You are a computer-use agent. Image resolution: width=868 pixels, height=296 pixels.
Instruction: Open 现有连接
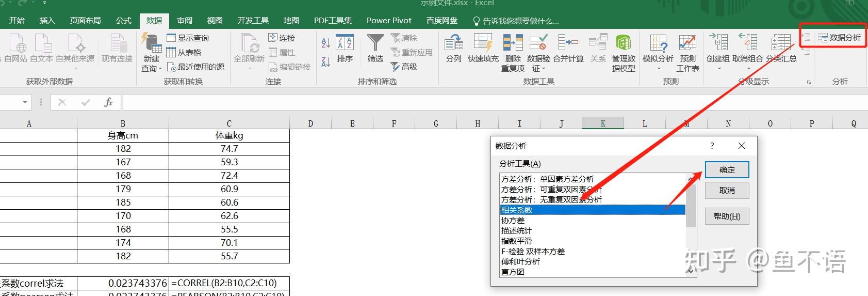(117, 49)
